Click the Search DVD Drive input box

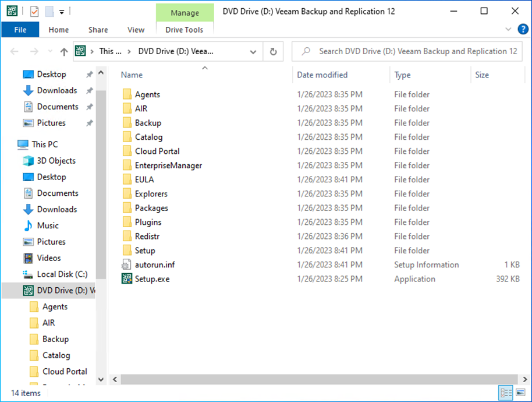point(407,51)
